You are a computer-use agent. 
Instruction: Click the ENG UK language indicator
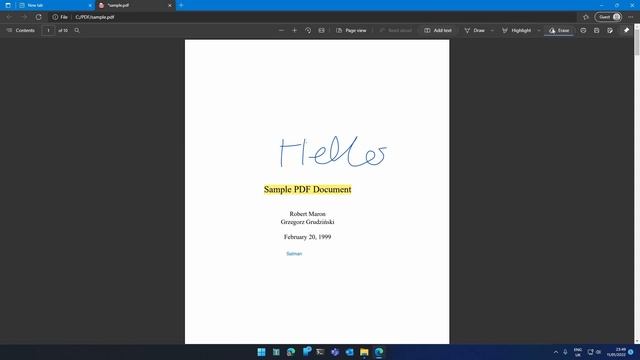pos(578,352)
